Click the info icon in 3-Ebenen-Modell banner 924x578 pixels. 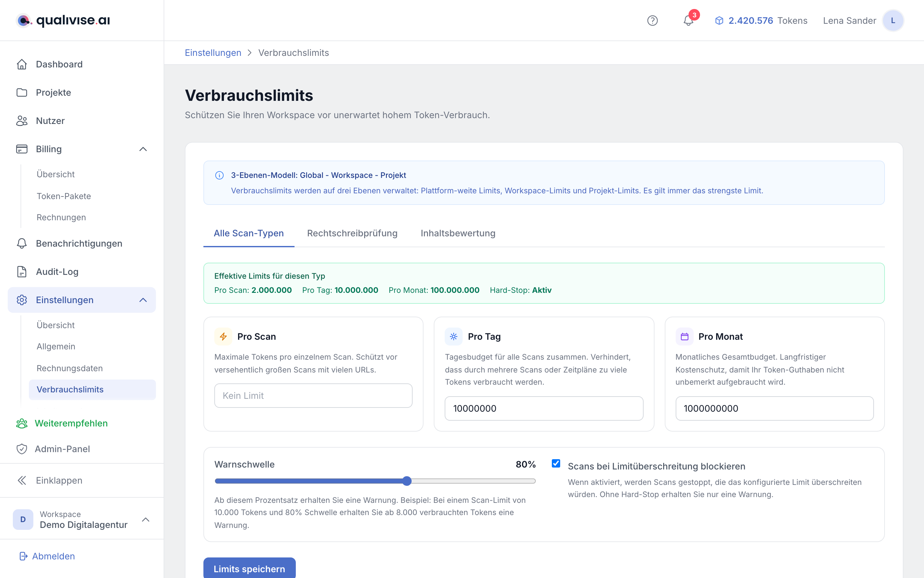point(219,175)
